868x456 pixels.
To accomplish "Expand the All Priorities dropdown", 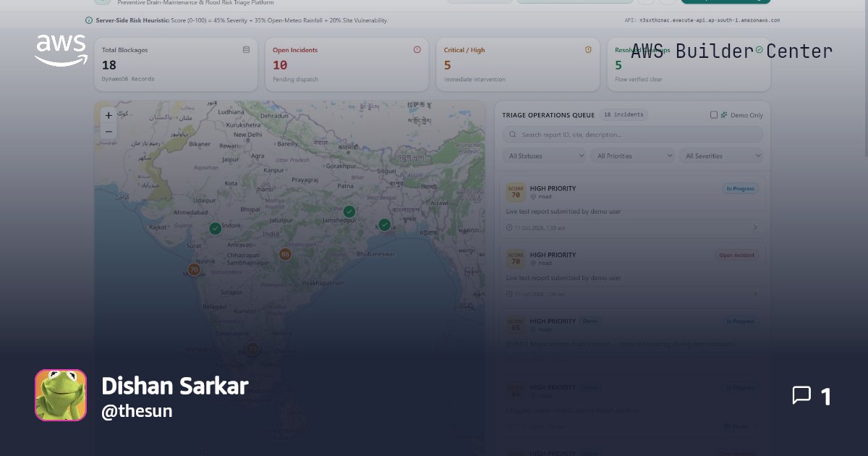I will tap(633, 156).
